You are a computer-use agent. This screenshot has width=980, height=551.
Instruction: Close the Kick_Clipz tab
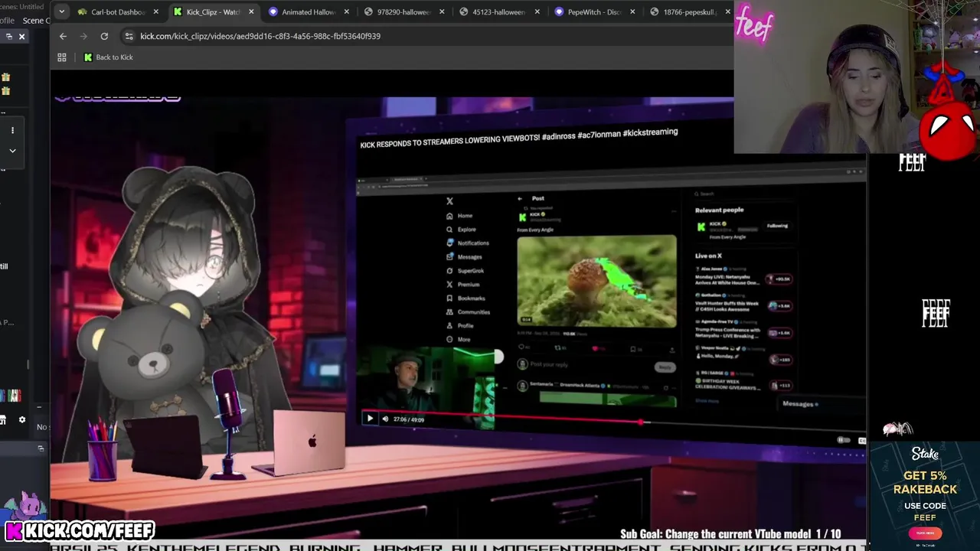tap(251, 12)
